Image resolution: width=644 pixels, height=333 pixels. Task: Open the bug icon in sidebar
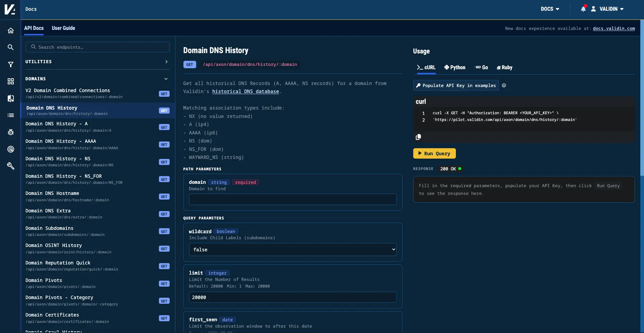[11, 132]
